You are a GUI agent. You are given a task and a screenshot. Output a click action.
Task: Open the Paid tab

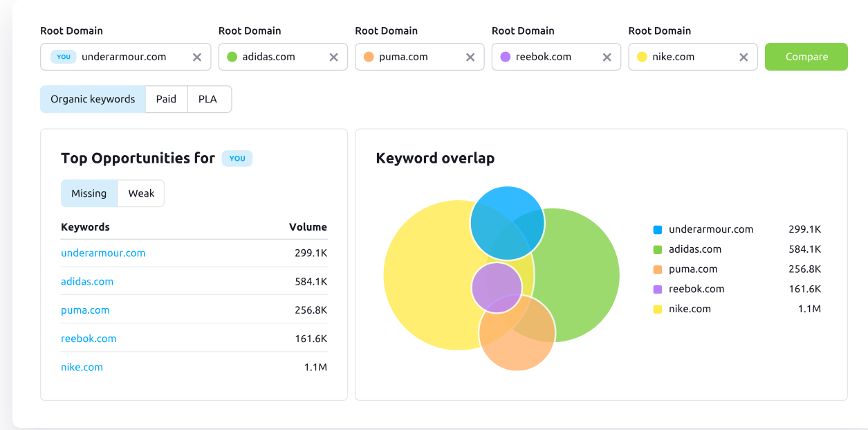point(166,99)
